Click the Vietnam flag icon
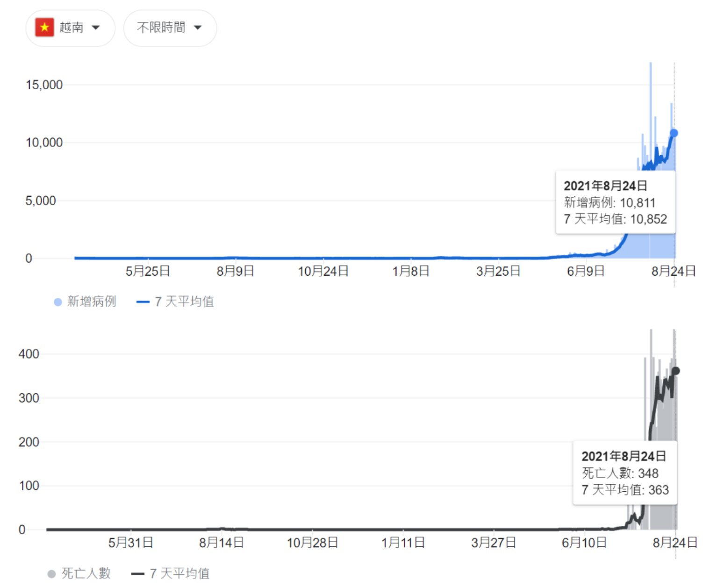The height and width of the screenshot is (588, 718). pos(44,28)
